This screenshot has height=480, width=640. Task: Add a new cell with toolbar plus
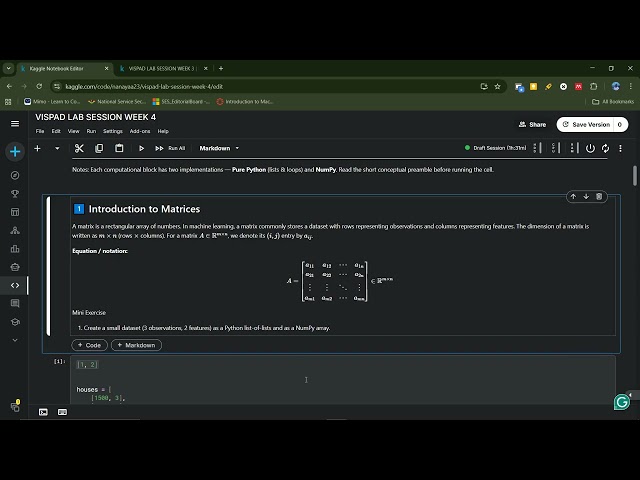click(x=38, y=148)
